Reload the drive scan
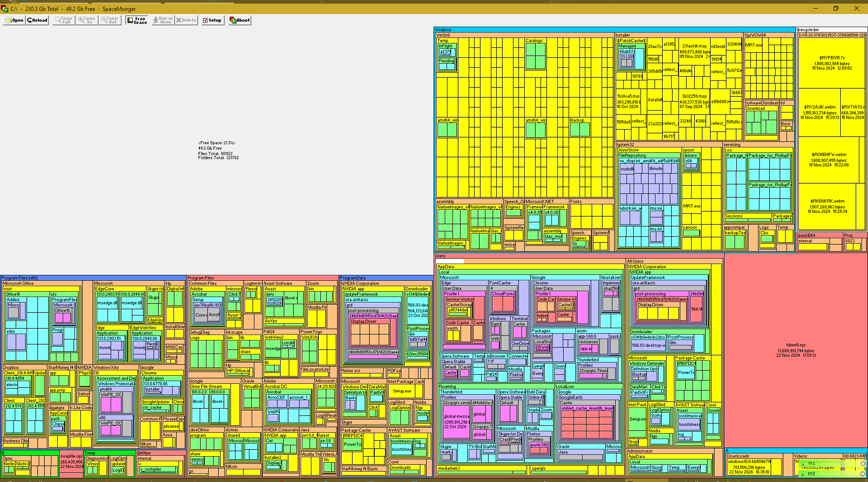 coord(38,20)
